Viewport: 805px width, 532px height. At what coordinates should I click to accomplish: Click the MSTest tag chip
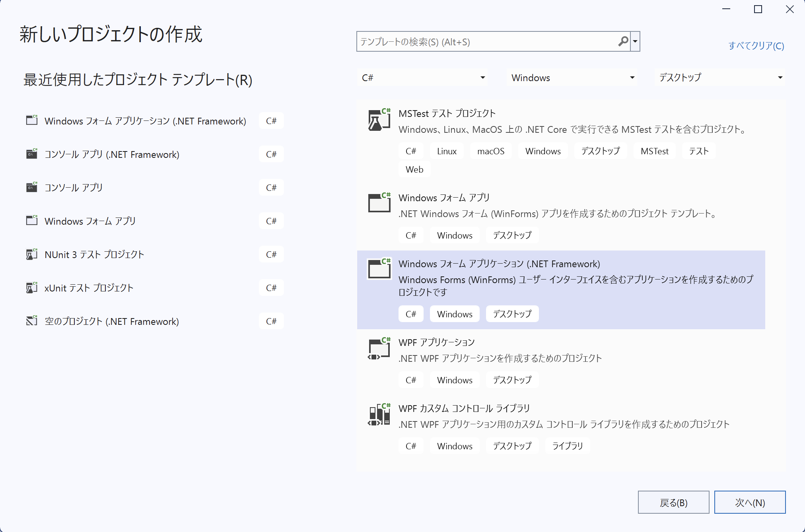click(x=655, y=151)
